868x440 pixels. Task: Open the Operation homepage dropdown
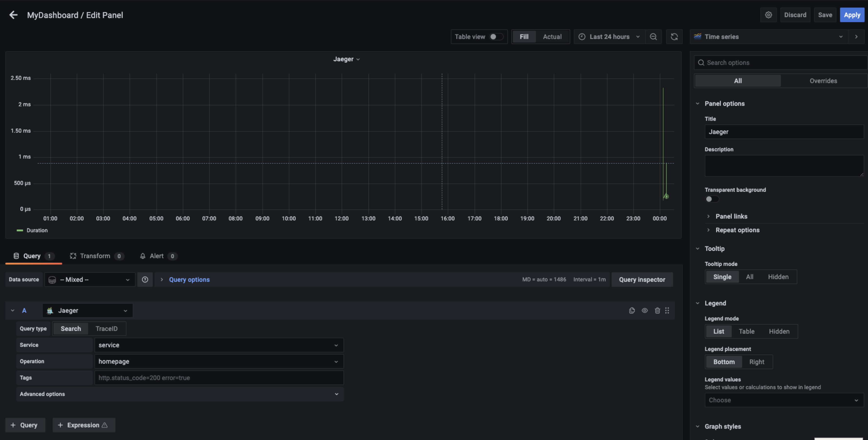coord(219,361)
